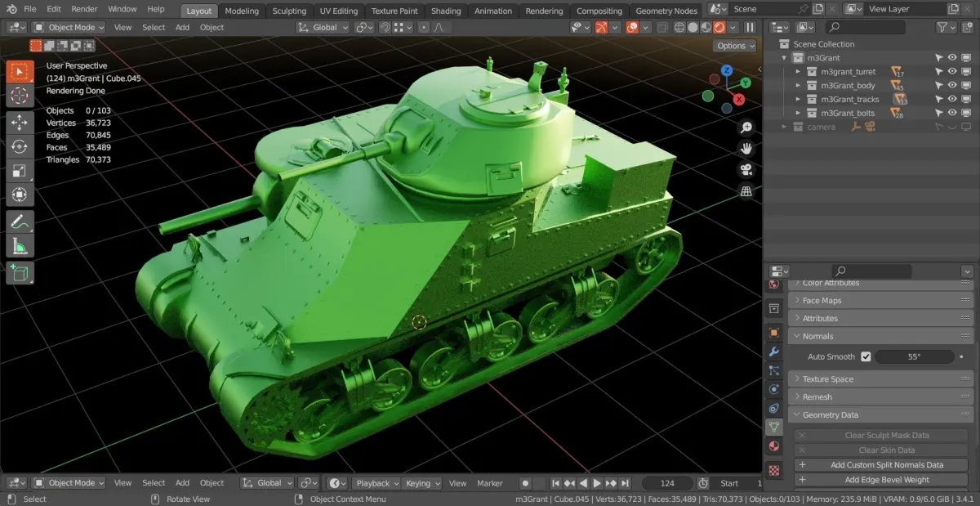Select the Annotate pencil tool
Viewport: 980px width, 506px height.
click(20, 222)
